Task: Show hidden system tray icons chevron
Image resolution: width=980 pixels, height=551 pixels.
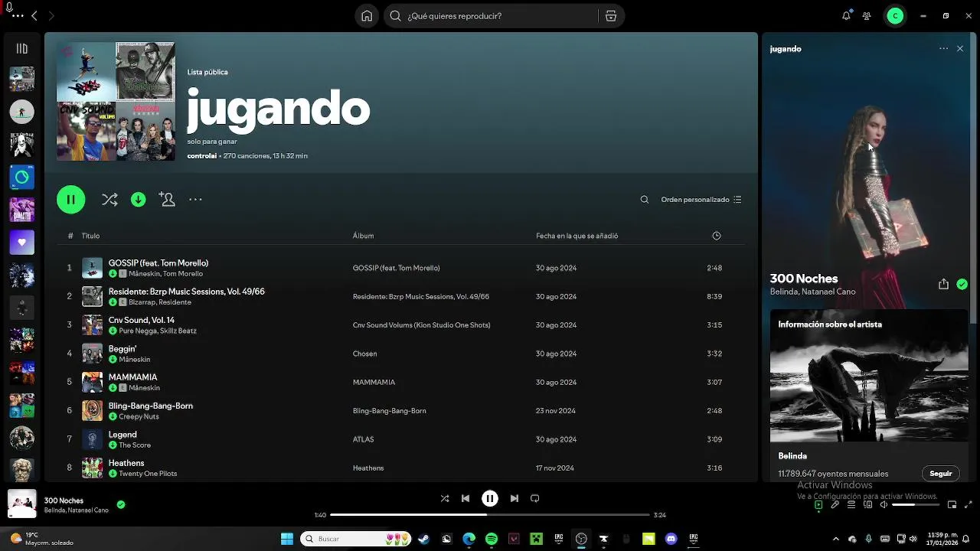Action: 835,539
